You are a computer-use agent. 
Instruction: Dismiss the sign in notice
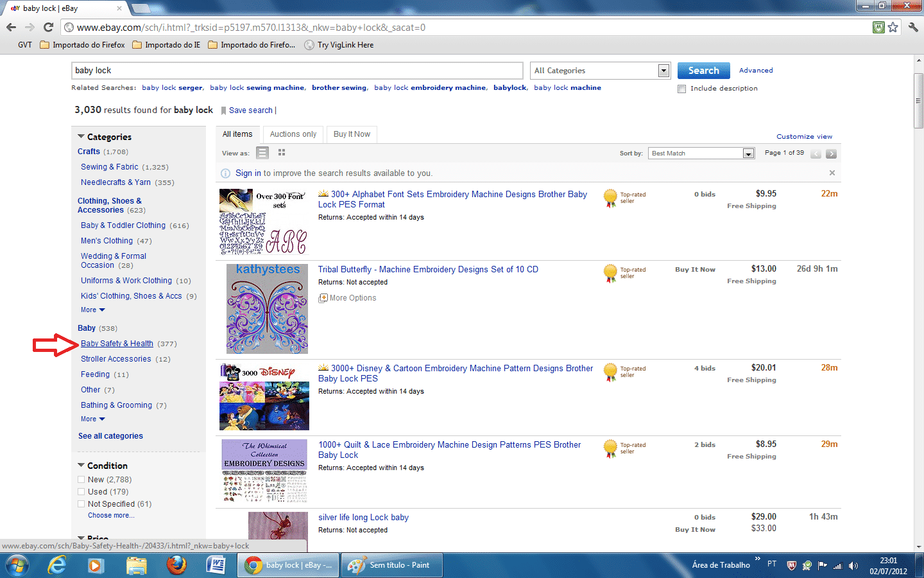(x=832, y=173)
